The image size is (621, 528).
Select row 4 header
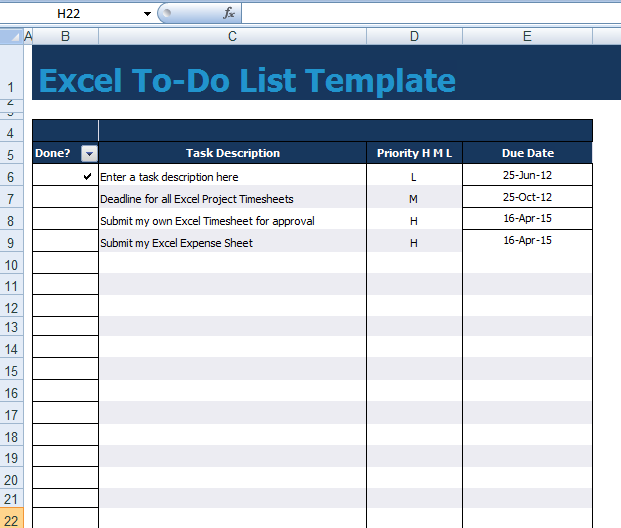[11, 133]
